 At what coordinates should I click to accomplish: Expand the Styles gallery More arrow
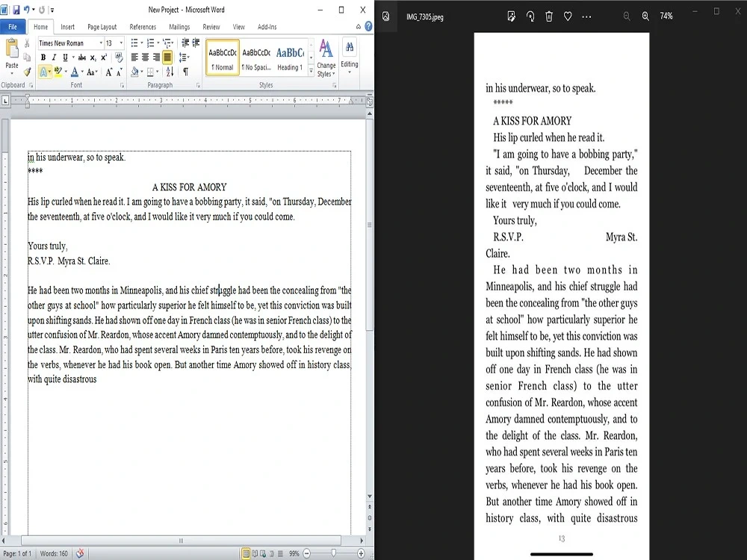coord(311,72)
